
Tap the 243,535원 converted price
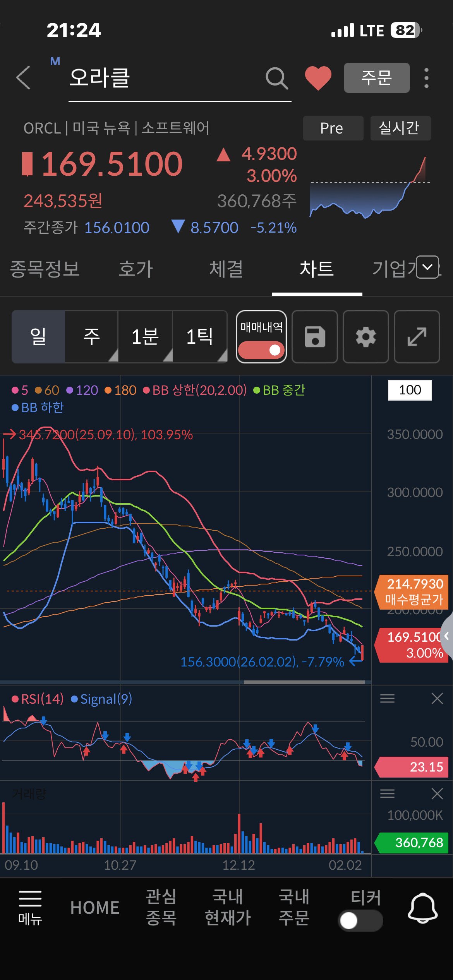[63, 201]
